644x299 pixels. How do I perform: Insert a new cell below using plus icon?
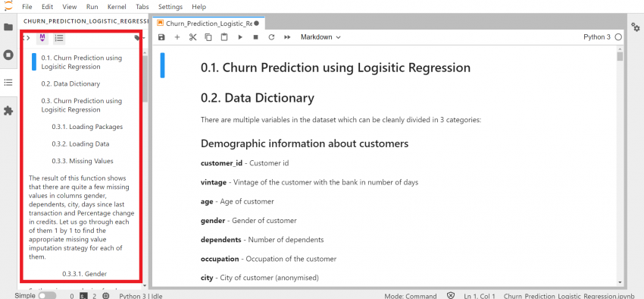coord(177,37)
